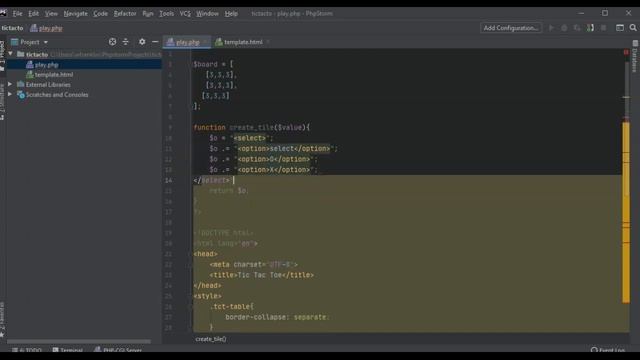
Task: Select play.php in the project tree
Action: point(84,64)
